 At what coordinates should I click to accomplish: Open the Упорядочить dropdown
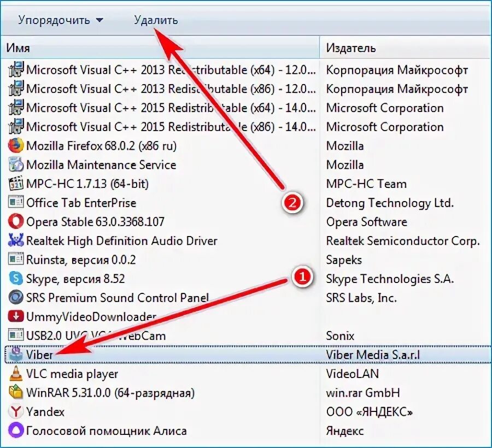click(60, 20)
